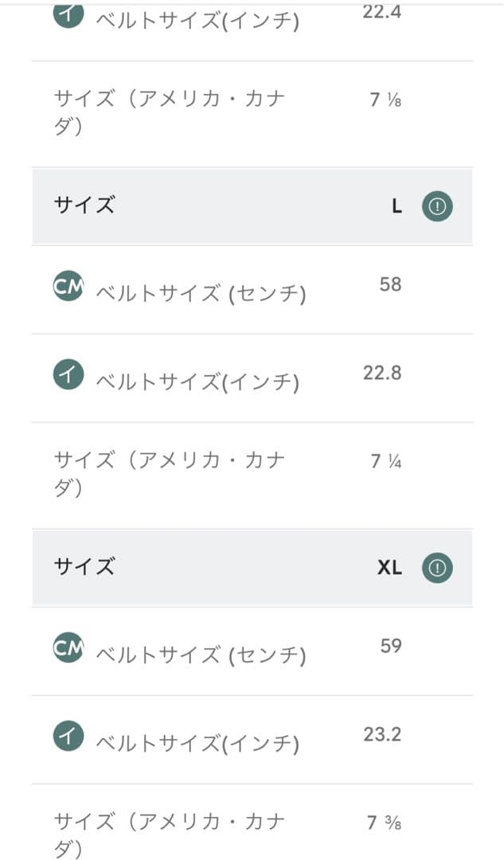Click the 59 centimeter belt size value
Image resolution: width=504 pixels, height=860 pixels.
(390, 646)
